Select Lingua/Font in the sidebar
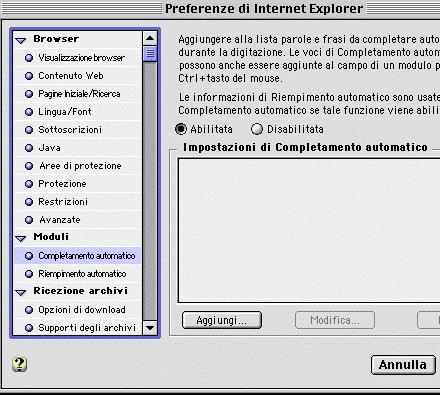The image size is (440, 395). coord(78,112)
